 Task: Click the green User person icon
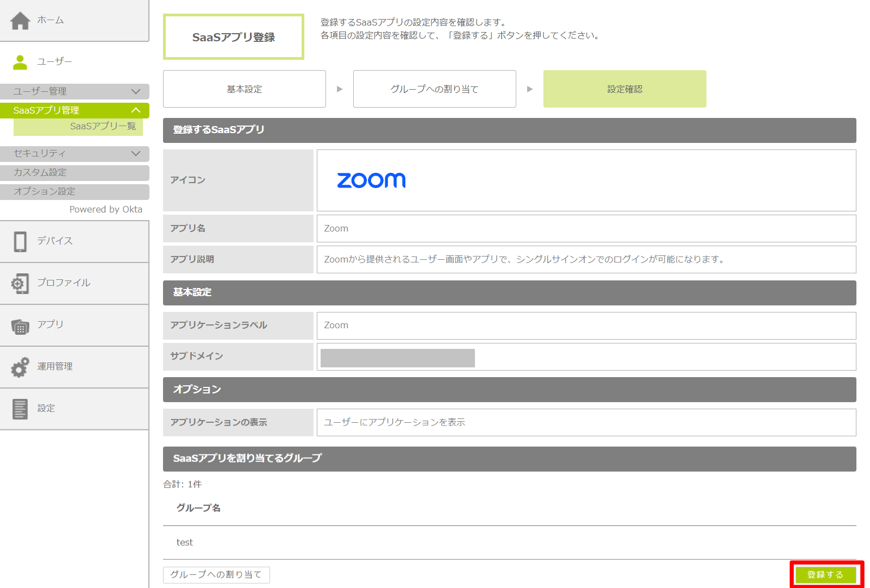coord(20,62)
